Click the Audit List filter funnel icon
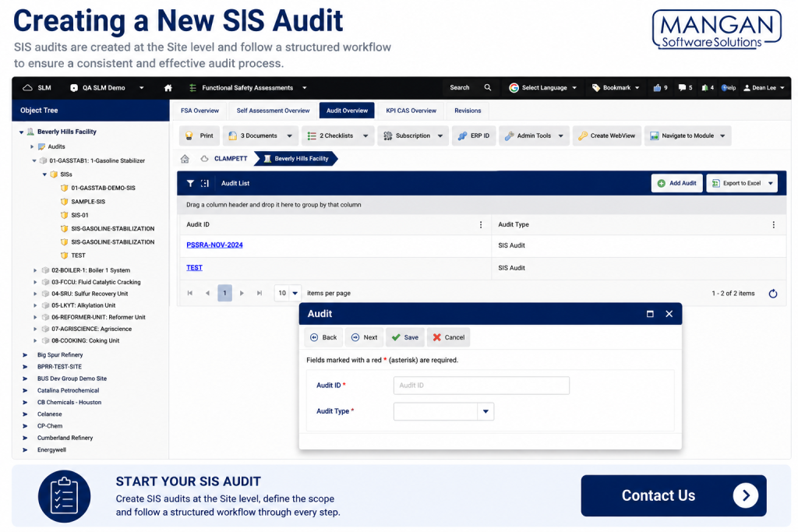This screenshot has height=532, width=798. (x=190, y=184)
